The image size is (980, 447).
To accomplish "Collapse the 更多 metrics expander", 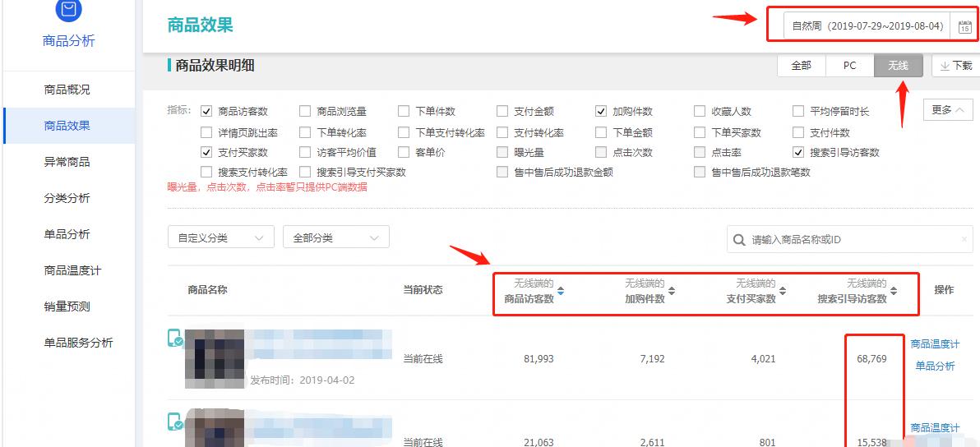I will (948, 110).
